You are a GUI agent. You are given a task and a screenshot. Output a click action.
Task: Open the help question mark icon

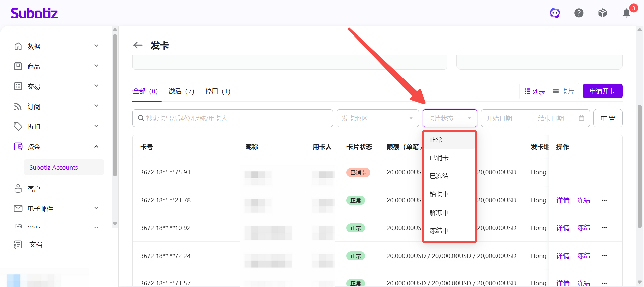click(579, 13)
